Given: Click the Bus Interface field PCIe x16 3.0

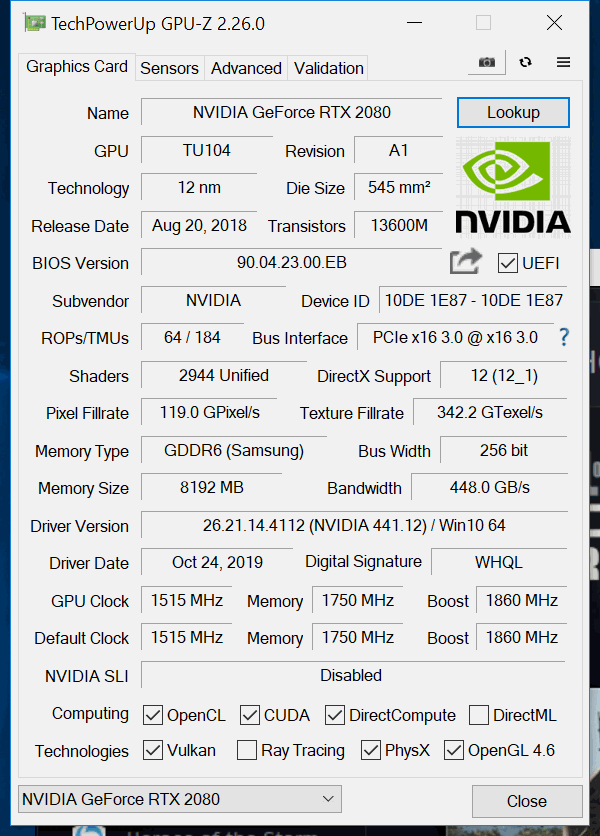Looking at the screenshot, I should click(455, 337).
